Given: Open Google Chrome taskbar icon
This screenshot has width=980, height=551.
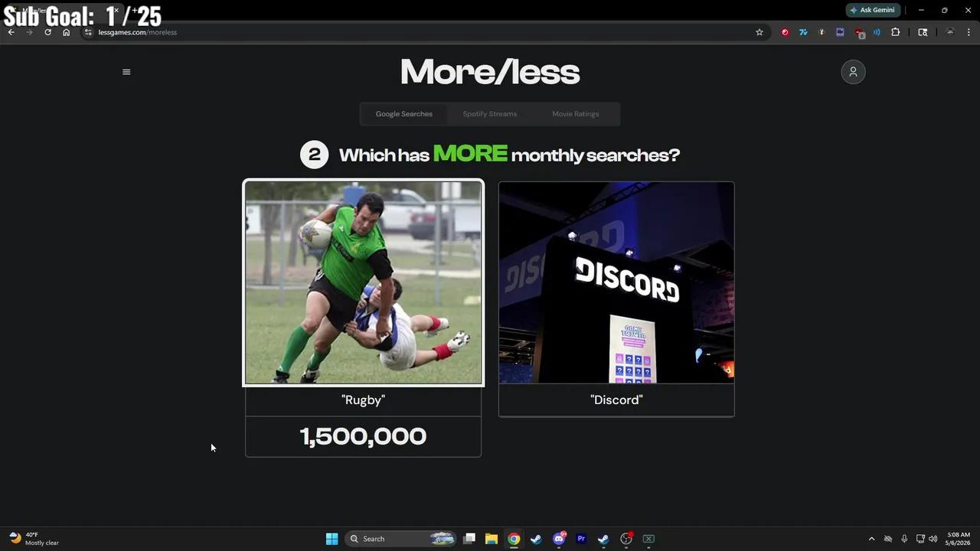Looking at the screenshot, I should [514, 539].
